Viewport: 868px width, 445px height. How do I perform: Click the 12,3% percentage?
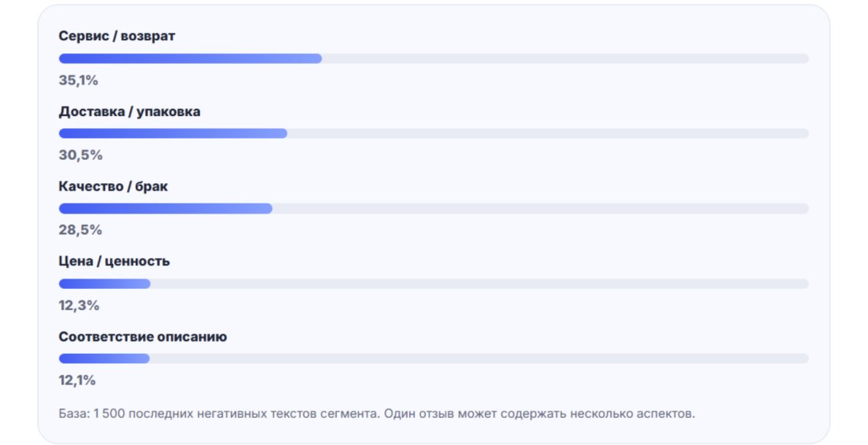pyautogui.click(x=80, y=306)
